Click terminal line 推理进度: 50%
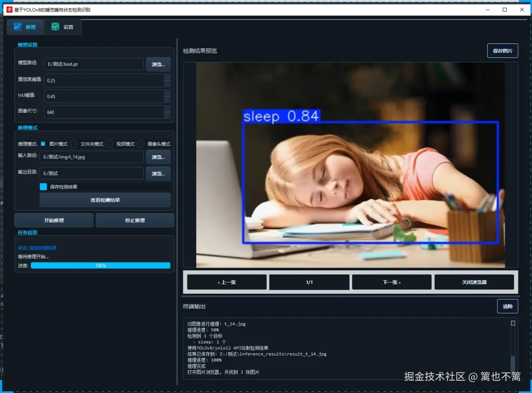532x393 pixels. (203, 330)
